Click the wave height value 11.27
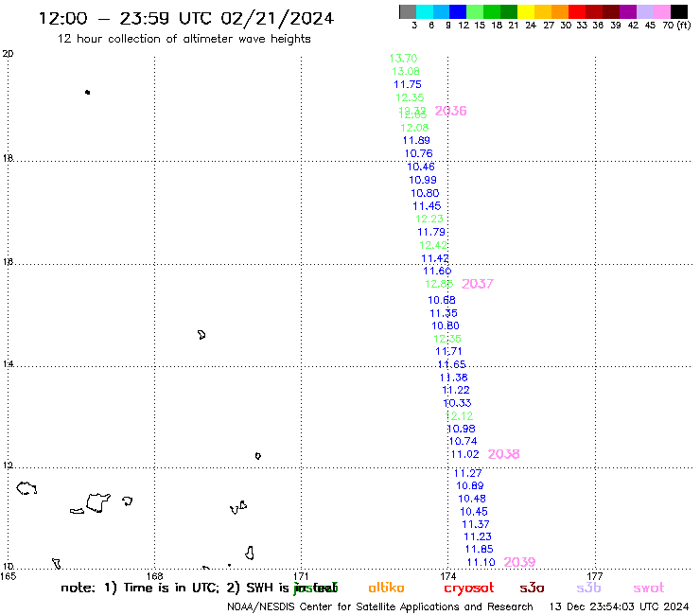This screenshot has height=615, width=700. (x=468, y=473)
